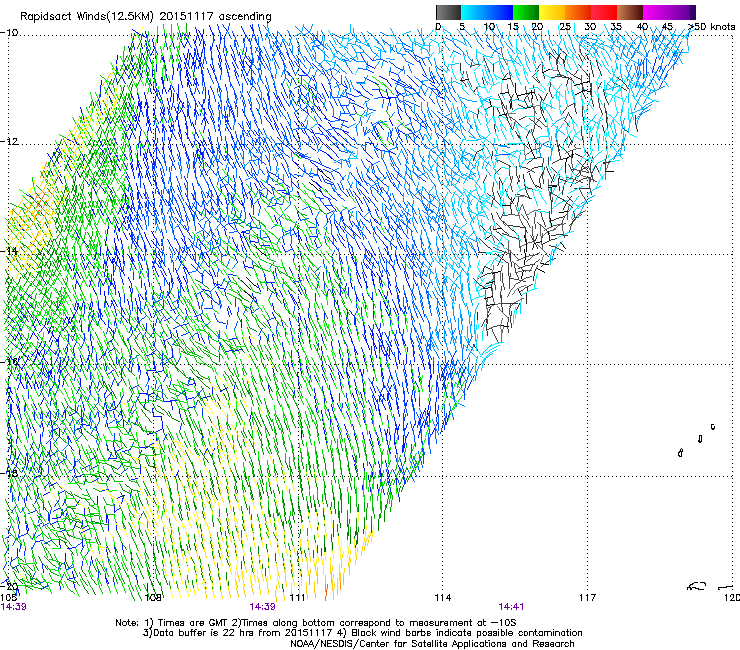Click the 'Rapidscat Winds(12.5KM) 20151117 ascending' title
This screenshot has width=740, height=650.
point(145,17)
